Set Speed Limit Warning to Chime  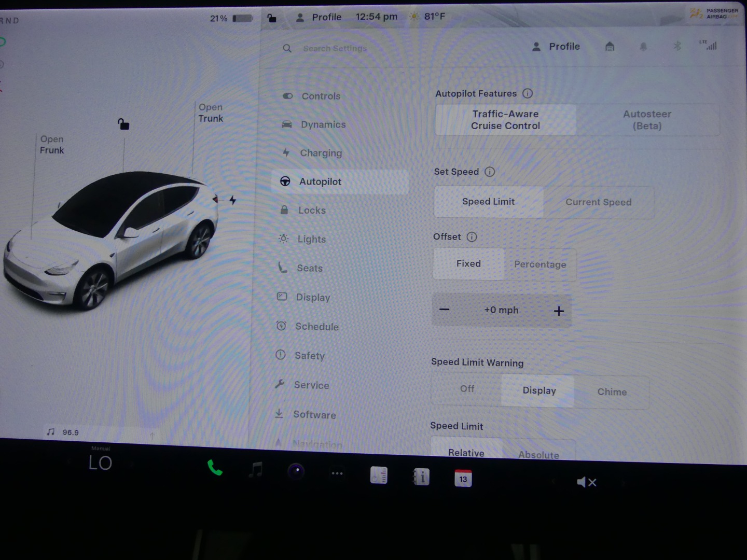[612, 393]
